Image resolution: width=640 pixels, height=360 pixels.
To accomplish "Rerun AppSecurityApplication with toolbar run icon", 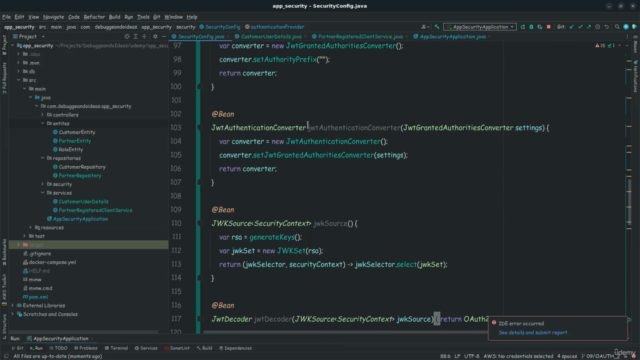I will (x=522, y=27).
